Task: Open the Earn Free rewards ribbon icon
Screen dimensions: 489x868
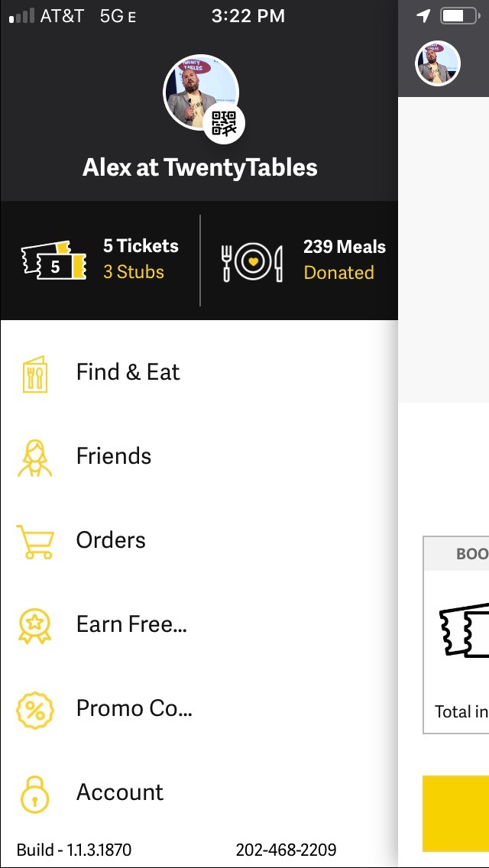Action: [34, 624]
